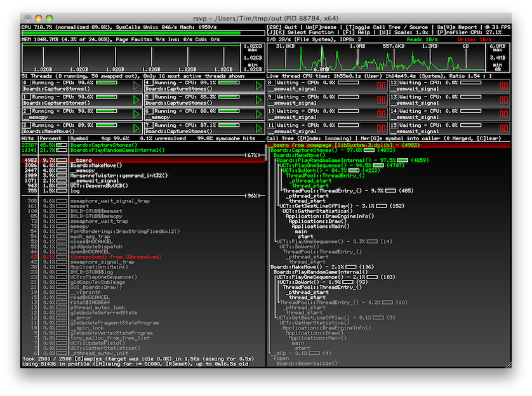Click the red pause icon for thread 12
The width and height of the screenshot is (532, 396).
point(503,86)
